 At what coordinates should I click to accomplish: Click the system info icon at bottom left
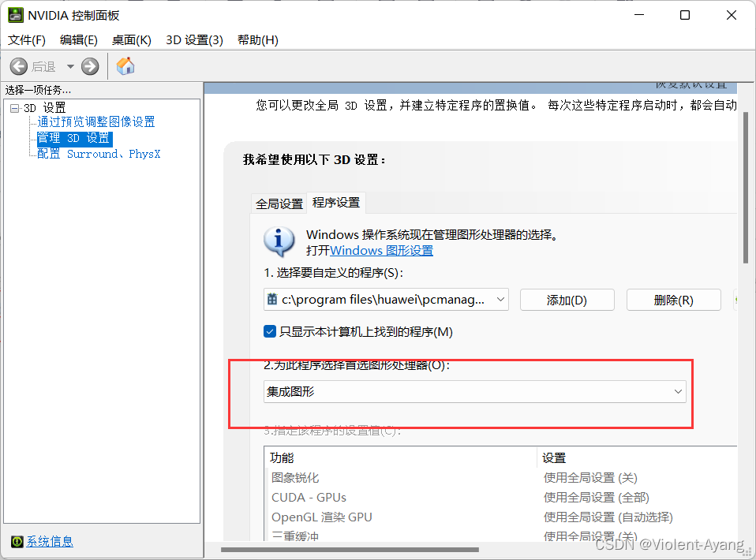coord(17,542)
